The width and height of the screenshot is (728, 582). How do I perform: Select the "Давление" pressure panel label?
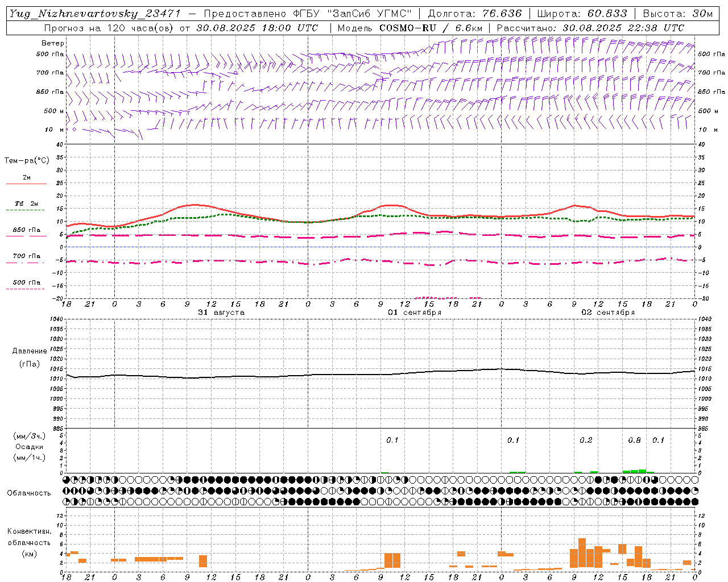30,351
